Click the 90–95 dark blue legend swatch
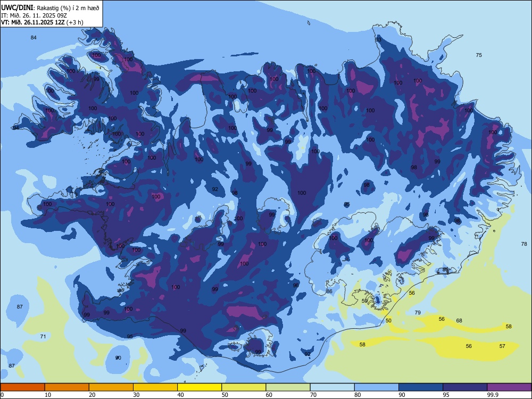The height and width of the screenshot is (399, 532). tap(421, 387)
